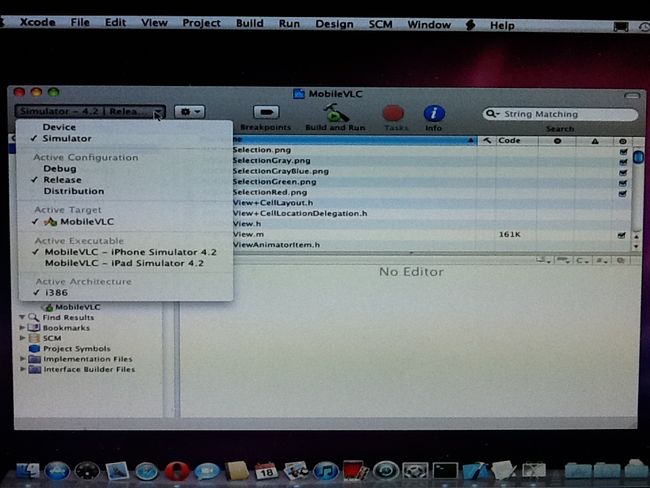Viewport: 650px width, 488px height.
Task: Click the Breakpoints toolbar icon
Action: click(266, 112)
